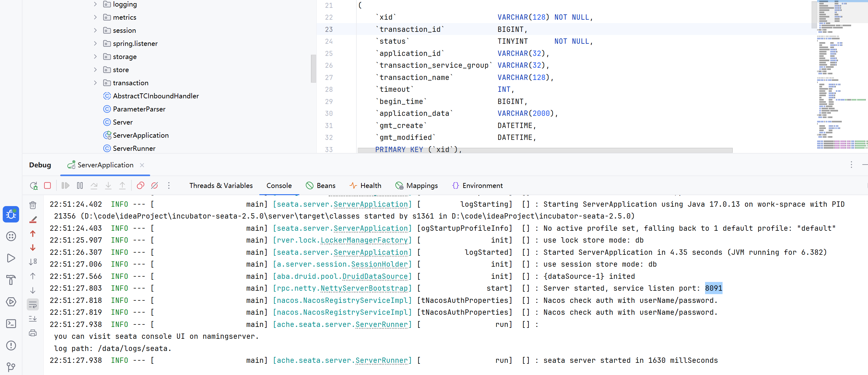Open Terminal tool window from sidebar
The width and height of the screenshot is (868, 375).
click(x=11, y=324)
